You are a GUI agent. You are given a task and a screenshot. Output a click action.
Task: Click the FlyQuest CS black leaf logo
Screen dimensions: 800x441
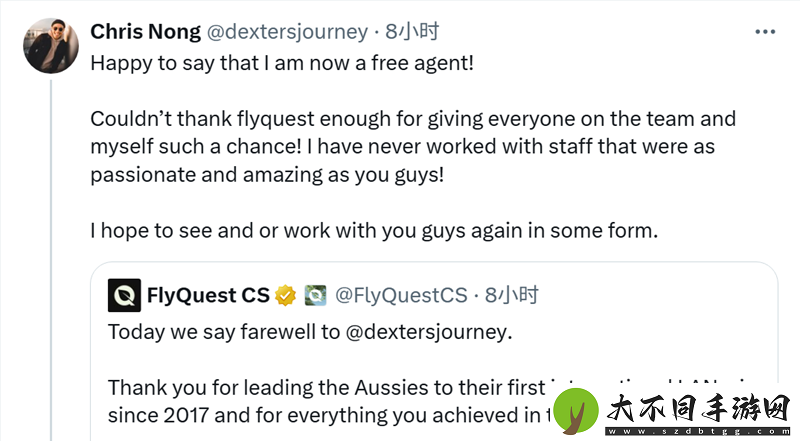click(x=124, y=295)
